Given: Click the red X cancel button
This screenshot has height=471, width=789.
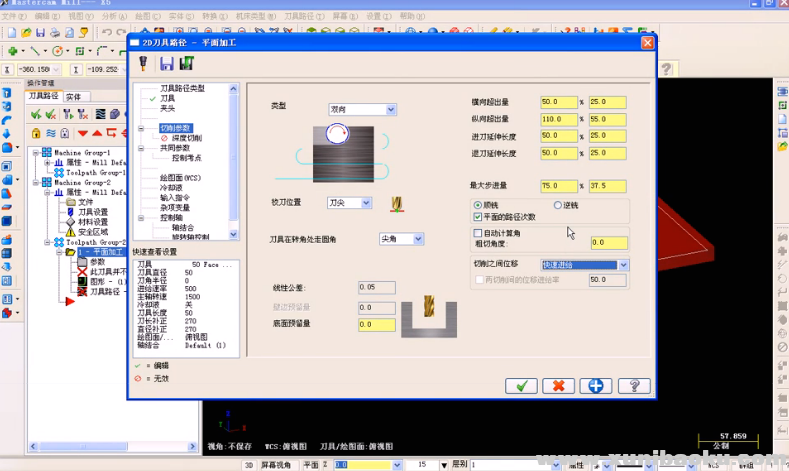Looking at the screenshot, I should pyautogui.click(x=558, y=386).
